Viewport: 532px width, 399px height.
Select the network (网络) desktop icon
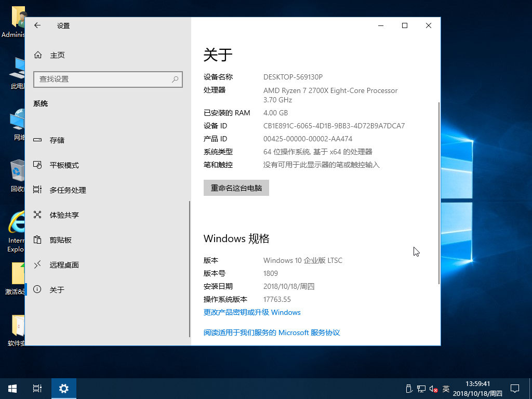tap(18, 124)
